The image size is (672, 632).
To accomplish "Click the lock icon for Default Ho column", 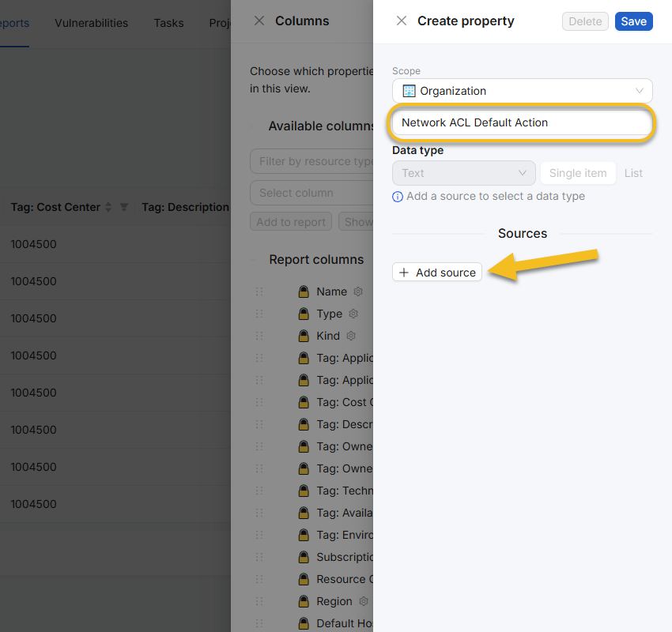I will point(304,623).
